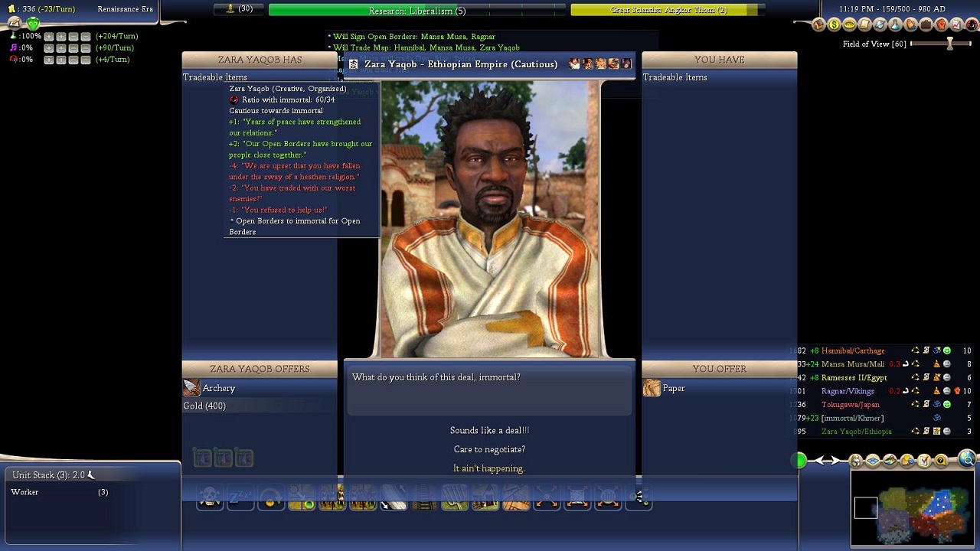The image size is (980, 551).
Task: Click the rightmost minus on espionage rate row
Action: [x=85, y=60]
